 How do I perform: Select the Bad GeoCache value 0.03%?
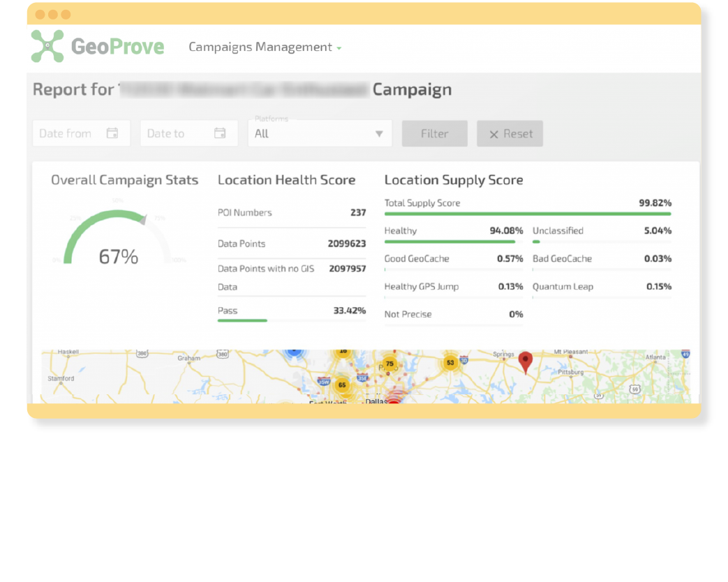point(658,258)
